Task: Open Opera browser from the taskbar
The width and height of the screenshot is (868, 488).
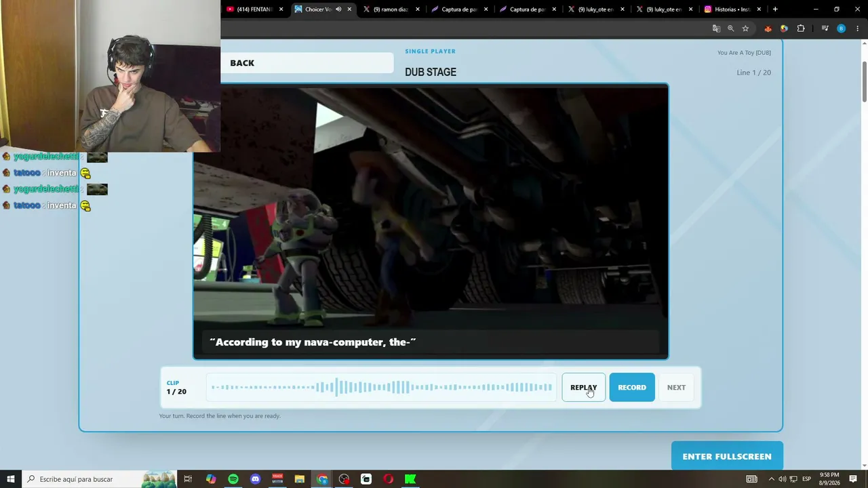Action: click(388, 479)
